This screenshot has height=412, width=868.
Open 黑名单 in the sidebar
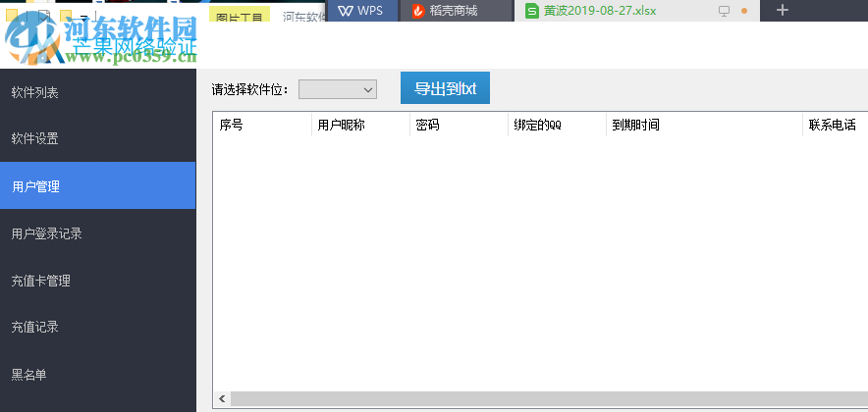[97, 375]
